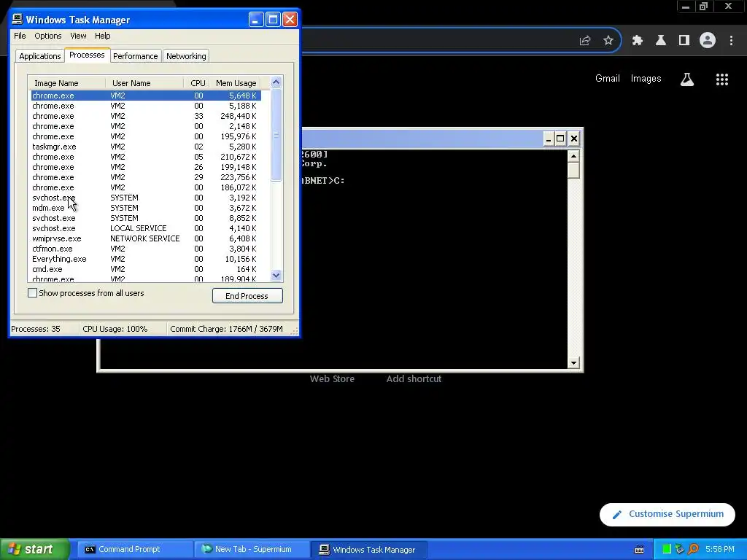Image resolution: width=747 pixels, height=560 pixels.
Task: Switch to the Networking tab
Action: click(x=186, y=56)
